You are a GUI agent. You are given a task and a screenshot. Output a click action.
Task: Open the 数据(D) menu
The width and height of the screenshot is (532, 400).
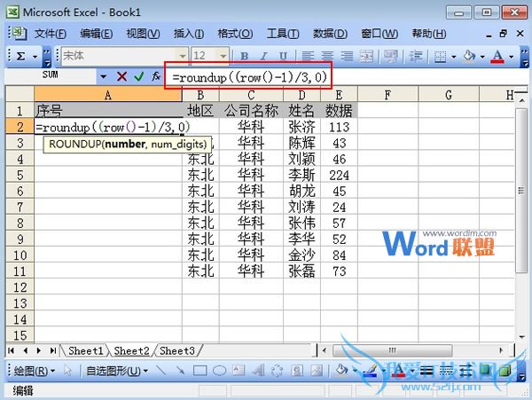pyautogui.click(x=330, y=34)
